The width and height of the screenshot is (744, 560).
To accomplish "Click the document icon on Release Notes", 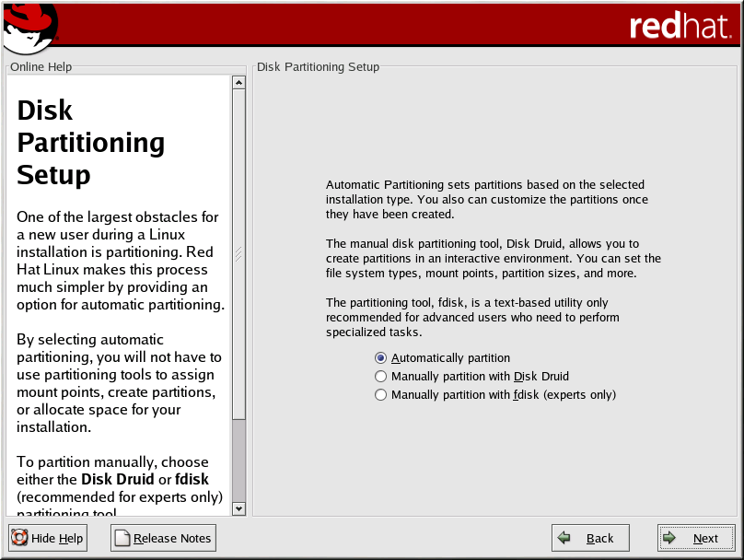I will [122, 538].
